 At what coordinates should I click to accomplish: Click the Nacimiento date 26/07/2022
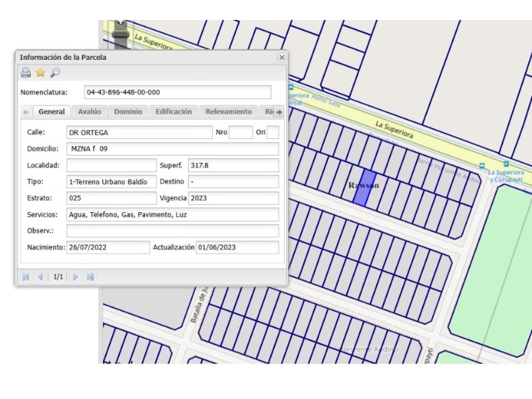108,247
